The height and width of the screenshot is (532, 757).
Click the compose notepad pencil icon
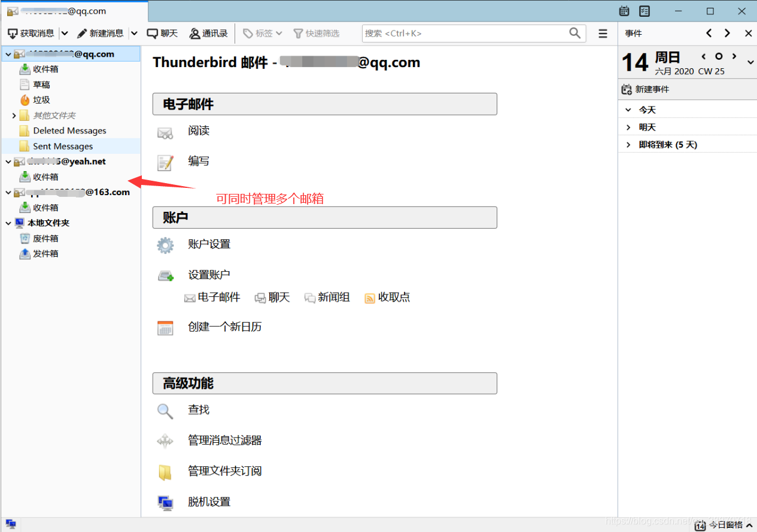[165, 163]
